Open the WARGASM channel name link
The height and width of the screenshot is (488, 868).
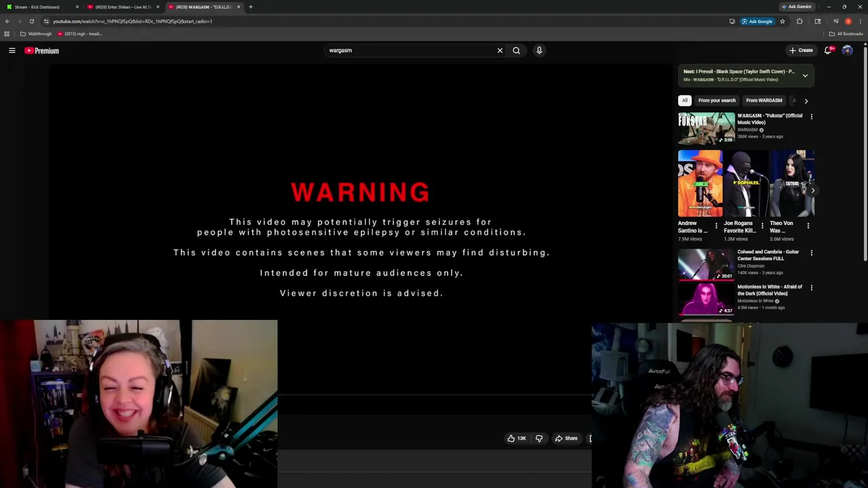[747, 129]
